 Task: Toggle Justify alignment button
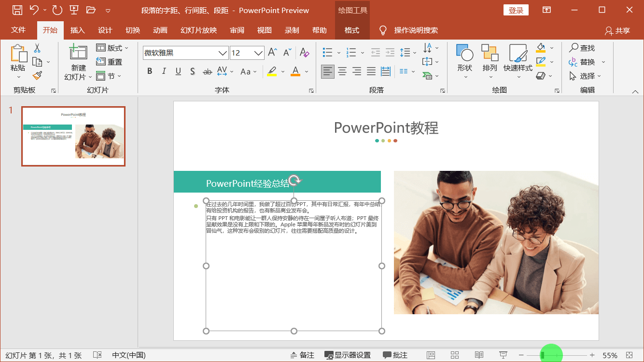pyautogui.click(x=371, y=71)
